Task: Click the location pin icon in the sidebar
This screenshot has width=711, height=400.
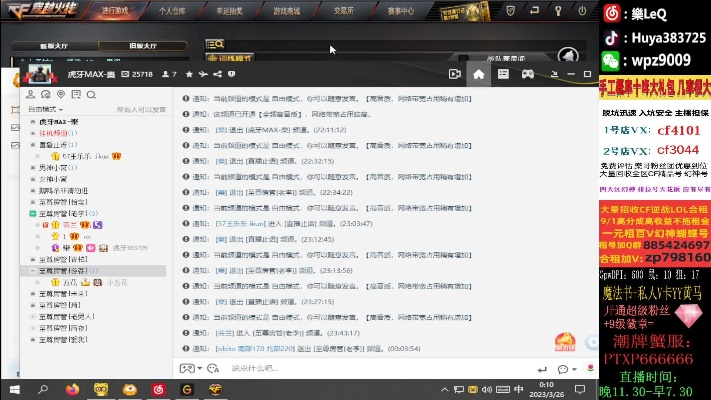Action: [61, 94]
